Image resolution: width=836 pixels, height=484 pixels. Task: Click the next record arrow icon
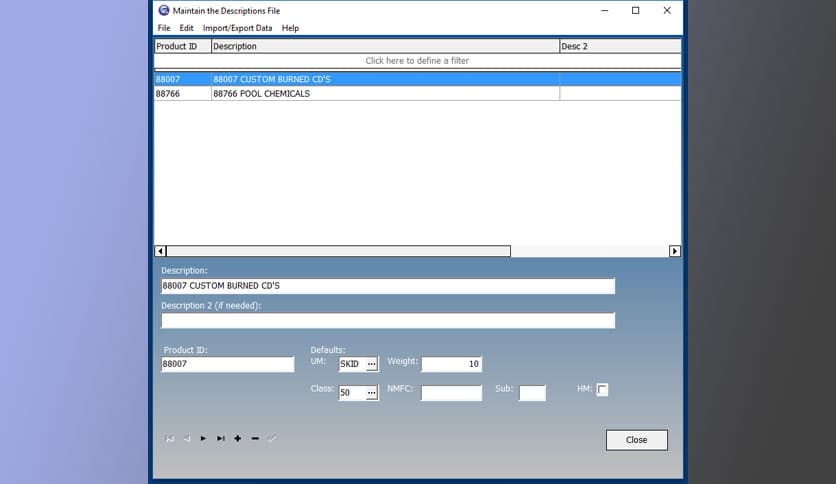point(203,439)
